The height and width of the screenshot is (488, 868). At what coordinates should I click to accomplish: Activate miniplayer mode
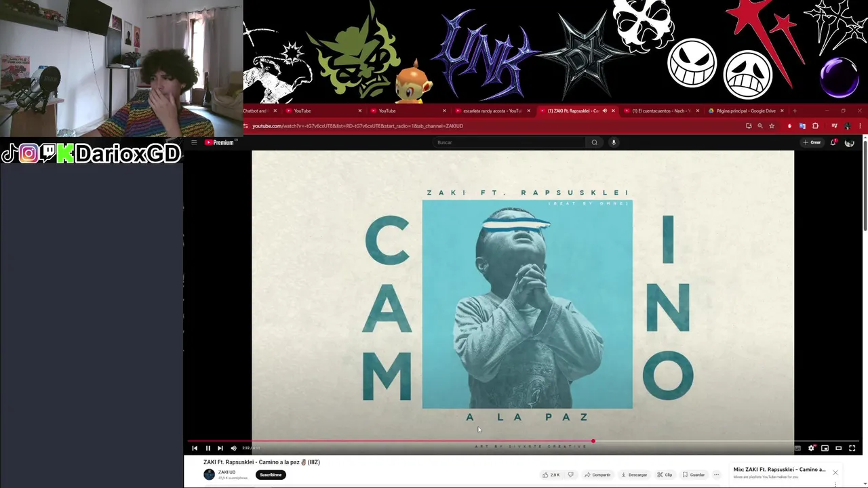click(825, 448)
